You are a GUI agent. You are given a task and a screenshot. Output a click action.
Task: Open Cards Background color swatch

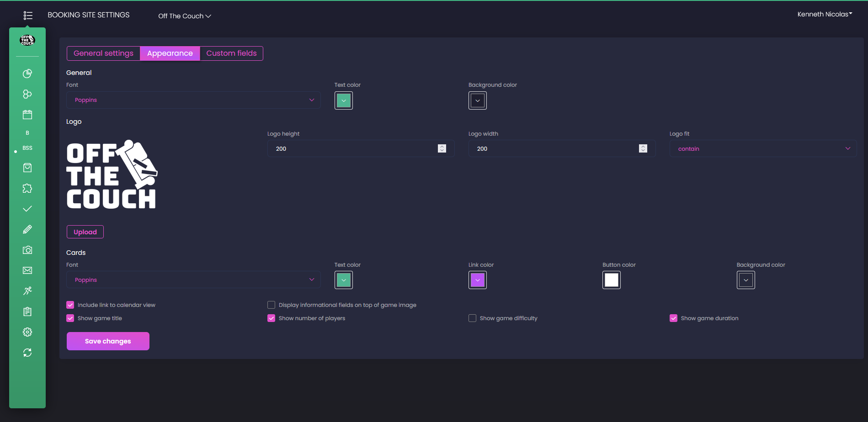pos(746,280)
